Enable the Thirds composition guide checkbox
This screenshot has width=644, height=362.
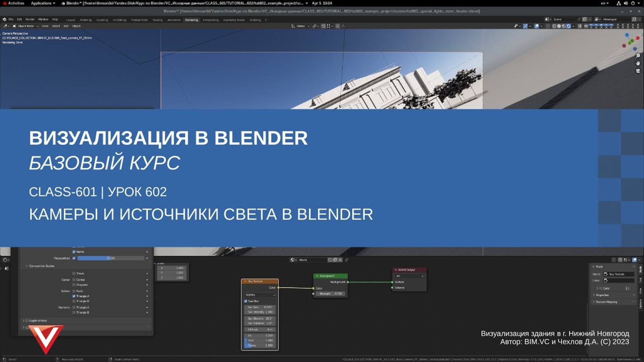click(74, 273)
